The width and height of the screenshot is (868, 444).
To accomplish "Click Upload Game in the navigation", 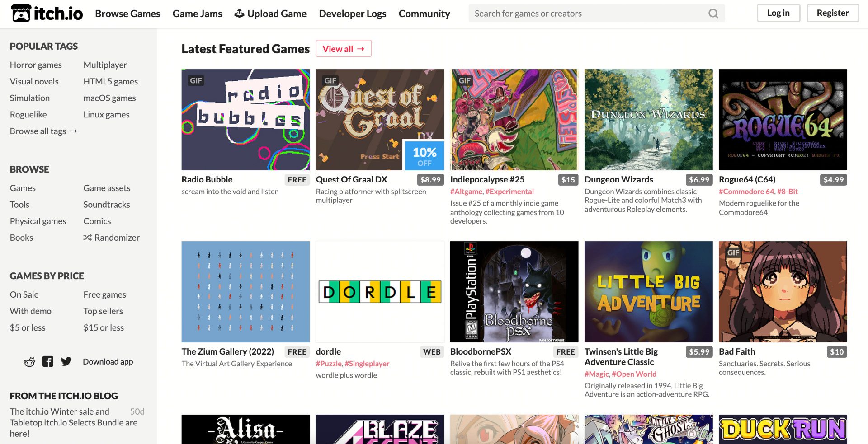I will (270, 14).
